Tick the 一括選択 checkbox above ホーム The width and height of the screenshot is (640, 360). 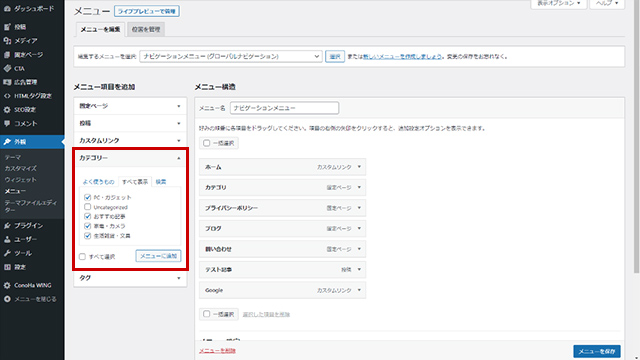coord(207,143)
